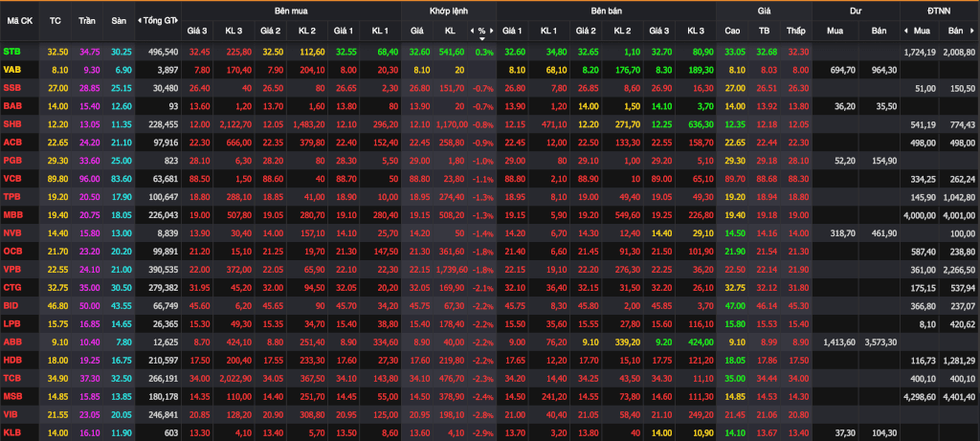Select the TPB ticker symbol
This screenshot has width=980, height=441.
(x=11, y=197)
